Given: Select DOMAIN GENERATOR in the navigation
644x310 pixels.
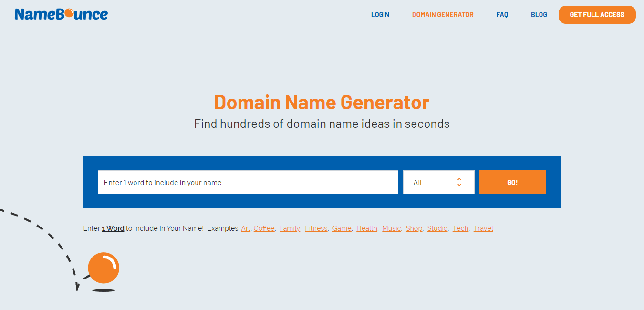Looking at the screenshot, I should (x=443, y=15).
